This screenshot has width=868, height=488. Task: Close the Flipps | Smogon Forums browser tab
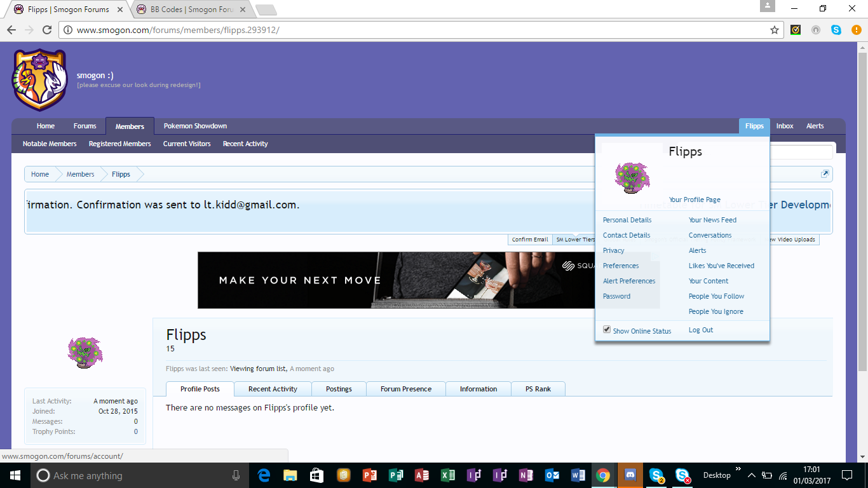point(120,10)
